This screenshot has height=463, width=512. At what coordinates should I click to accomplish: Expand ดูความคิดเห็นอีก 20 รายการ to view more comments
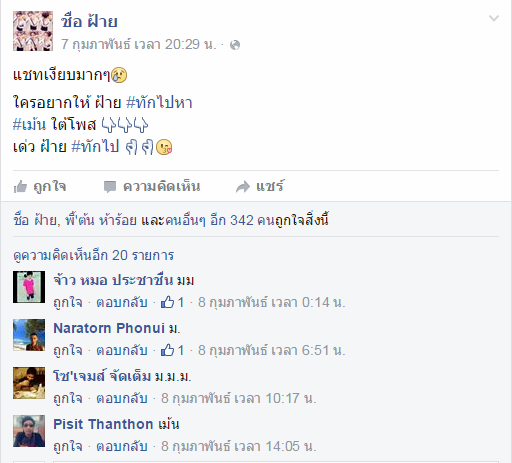(x=94, y=256)
